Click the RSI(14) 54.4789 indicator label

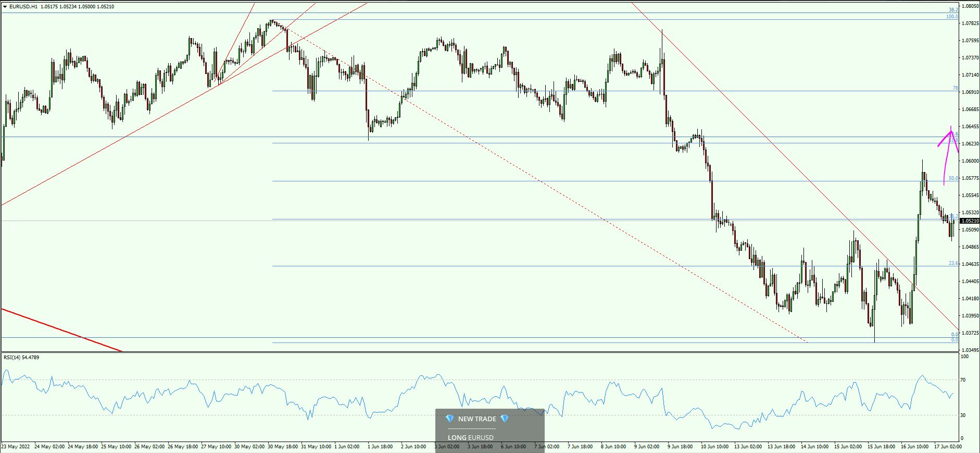(21, 357)
